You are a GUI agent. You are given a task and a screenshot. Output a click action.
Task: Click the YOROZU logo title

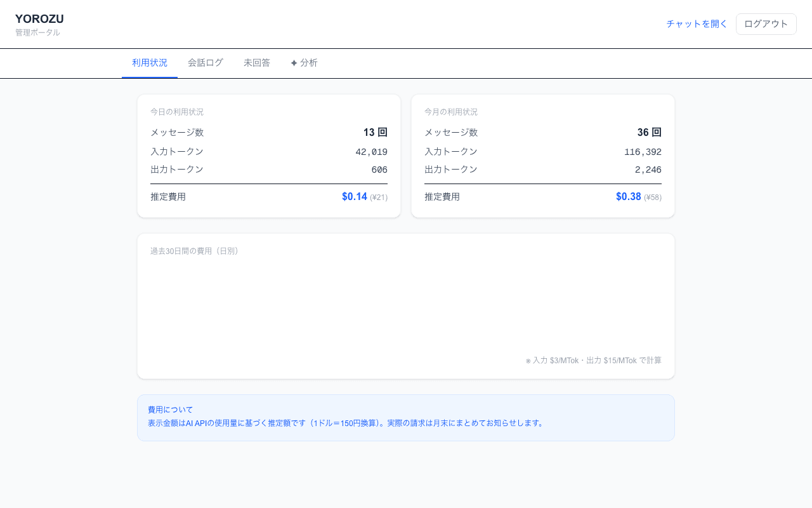39,19
